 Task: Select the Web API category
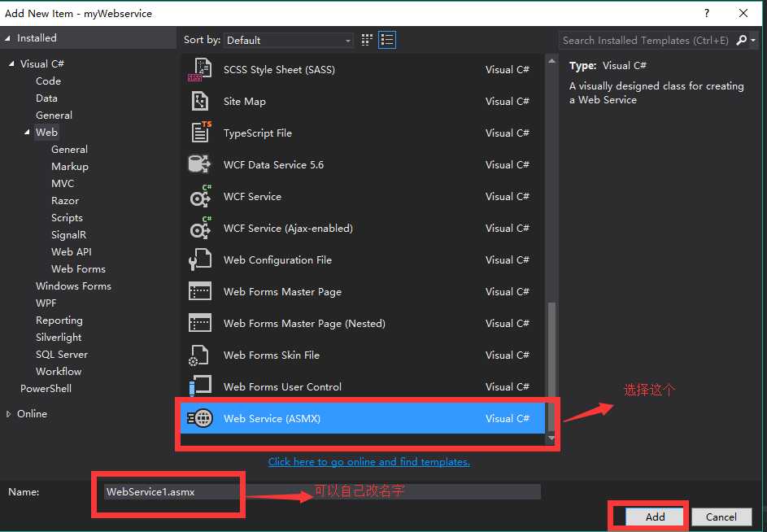point(72,252)
